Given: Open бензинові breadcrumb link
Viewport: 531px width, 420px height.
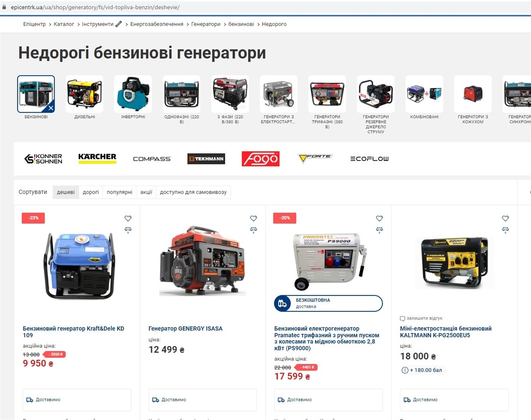Looking at the screenshot, I should coord(241,24).
